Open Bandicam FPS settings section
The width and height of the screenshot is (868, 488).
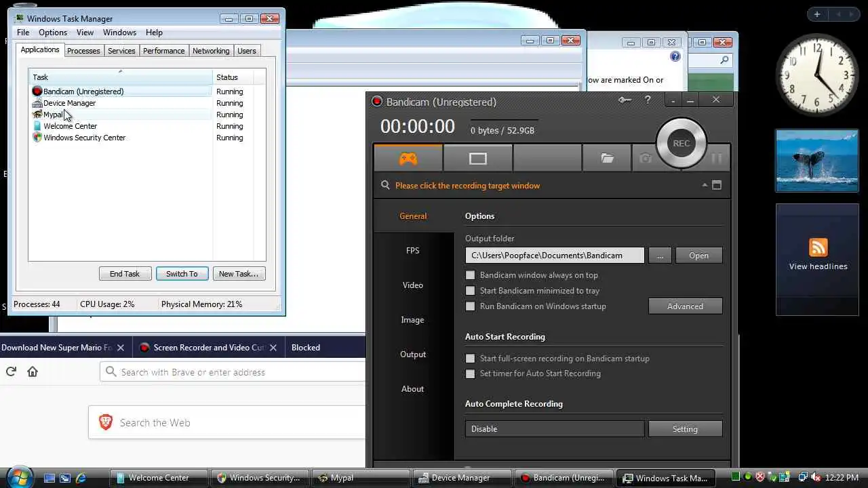[413, 250]
